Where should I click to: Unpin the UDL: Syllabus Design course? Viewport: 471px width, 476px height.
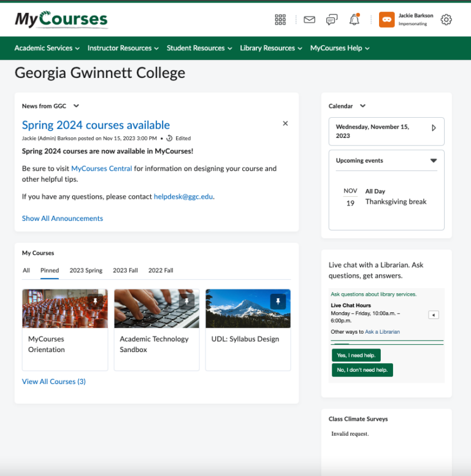(x=278, y=301)
